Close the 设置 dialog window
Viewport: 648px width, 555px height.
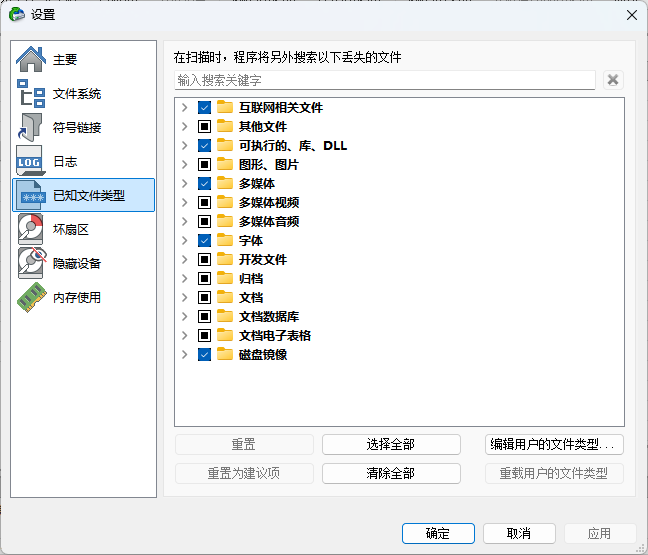[x=631, y=15]
